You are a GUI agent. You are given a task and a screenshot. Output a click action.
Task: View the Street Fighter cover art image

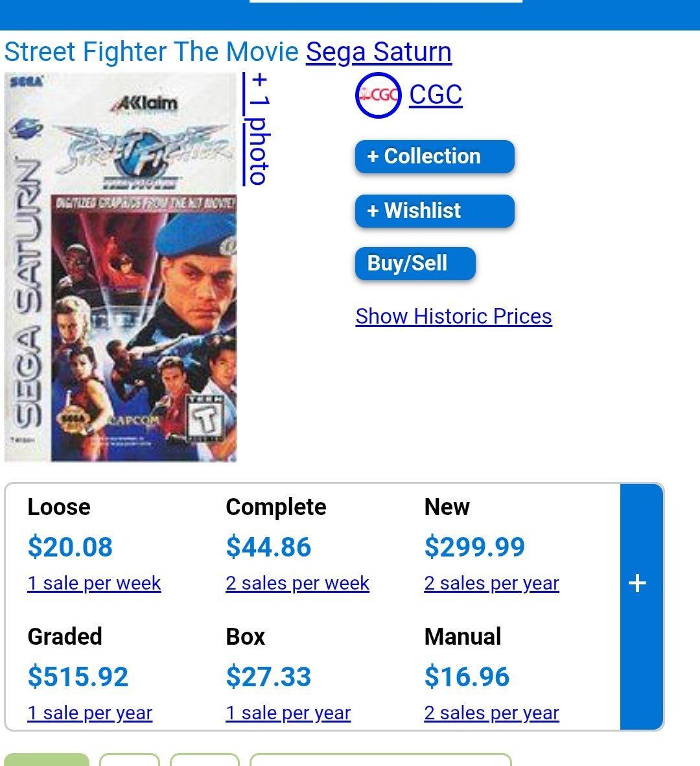point(121,267)
